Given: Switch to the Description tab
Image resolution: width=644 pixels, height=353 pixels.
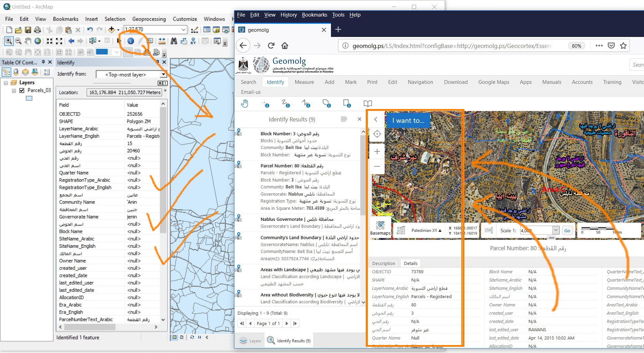Looking at the screenshot, I should pos(384,263).
